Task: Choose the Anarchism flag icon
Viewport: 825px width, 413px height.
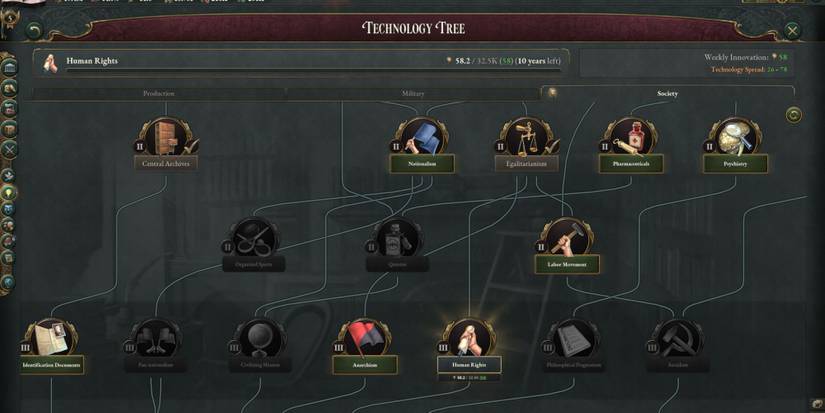Action: point(364,339)
